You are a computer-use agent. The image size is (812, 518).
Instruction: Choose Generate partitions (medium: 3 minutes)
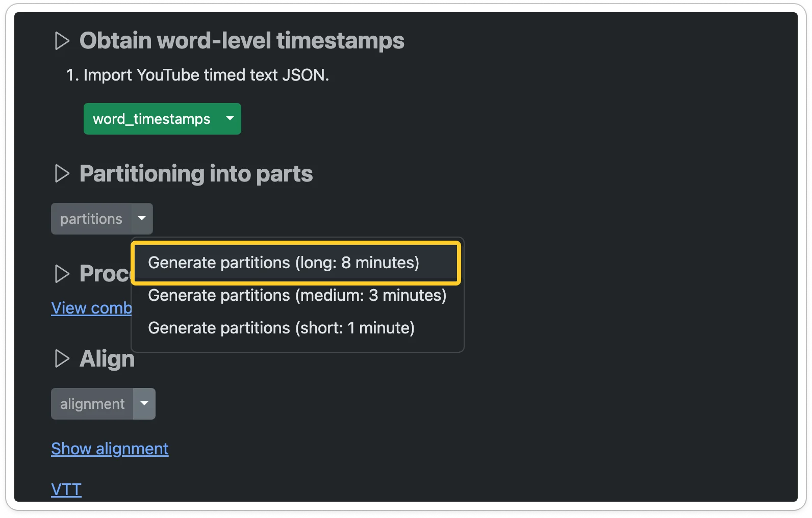pos(297,296)
